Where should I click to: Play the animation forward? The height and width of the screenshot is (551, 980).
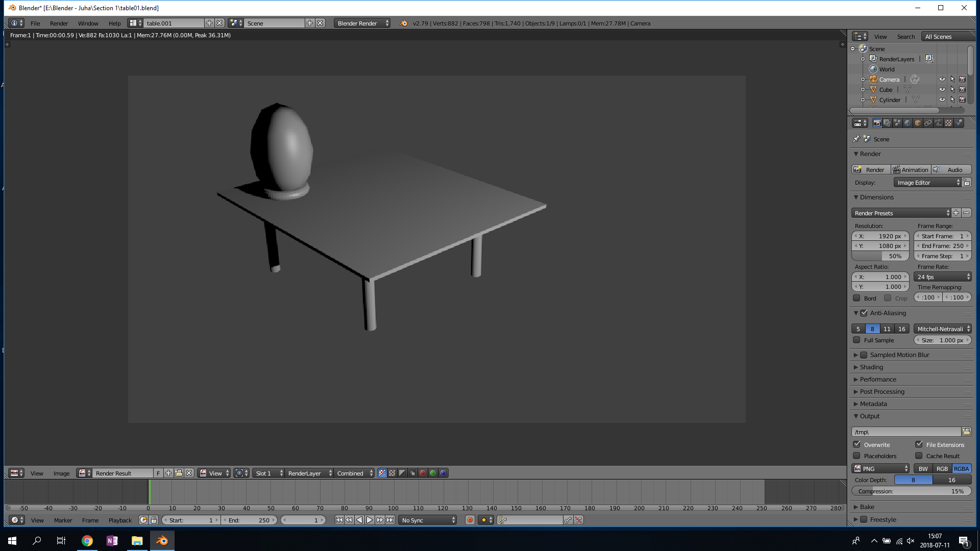[x=370, y=520]
